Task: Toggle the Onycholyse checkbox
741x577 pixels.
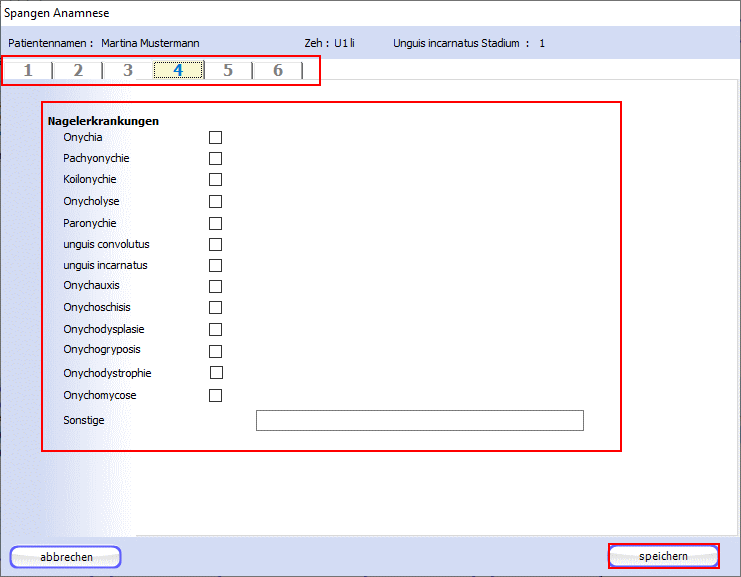Action: pyautogui.click(x=215, y=202)
